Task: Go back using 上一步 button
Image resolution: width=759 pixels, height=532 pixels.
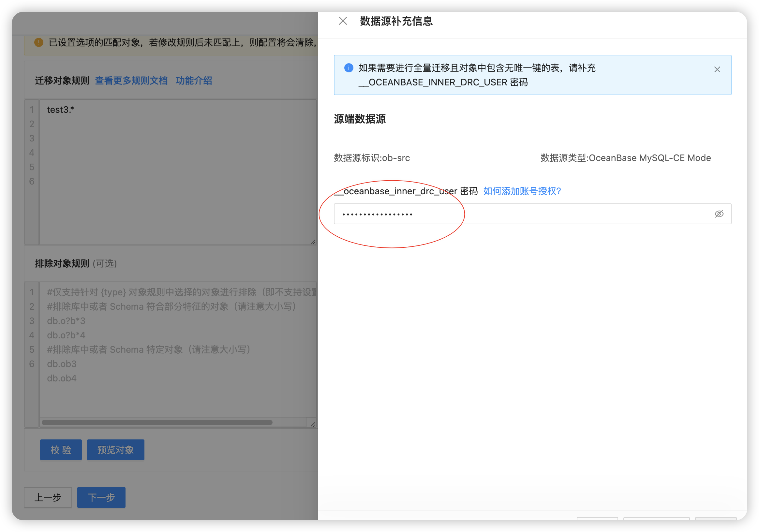Action: pyautogui.click(x=48, y=497)
